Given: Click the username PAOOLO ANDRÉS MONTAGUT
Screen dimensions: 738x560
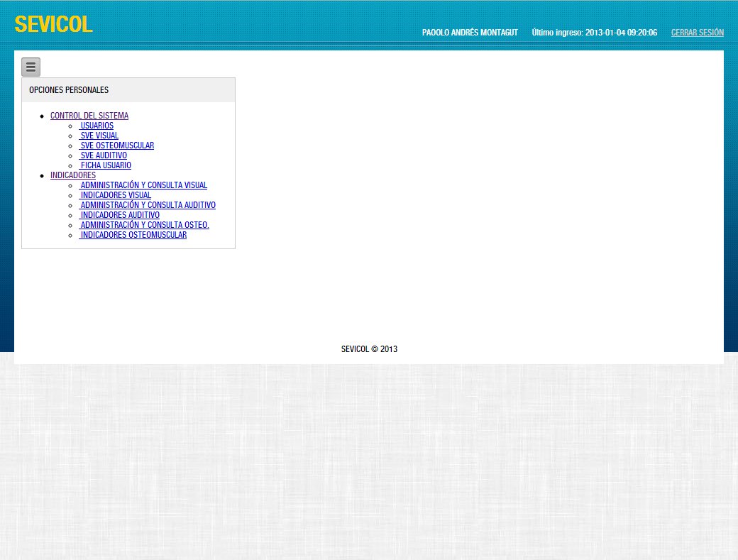Looking at the screenshot, I should pyautogui.click(x=470, y=32).
